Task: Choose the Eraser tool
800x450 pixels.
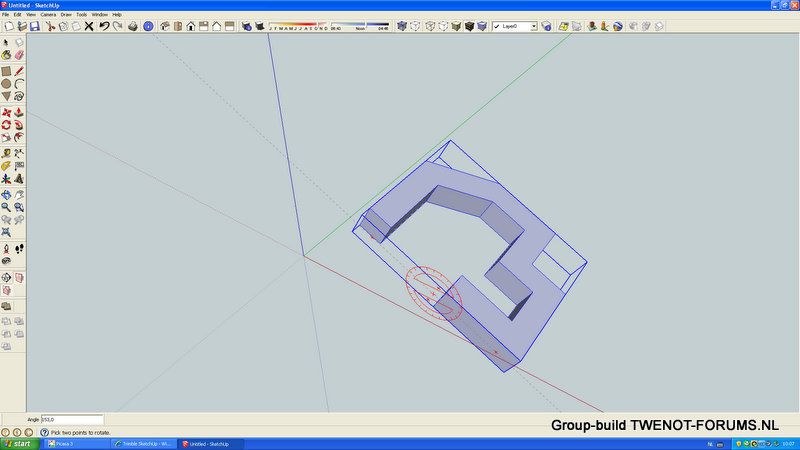Action: (x=19, y=55)
